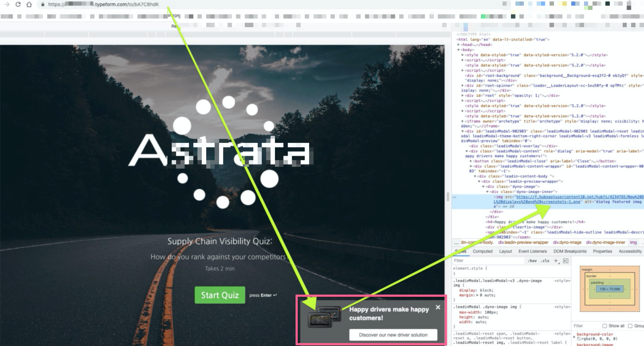This screenshot has height=346, width=644.
Task: Open the .cls class editor button
Action: (x=545, y=261)
